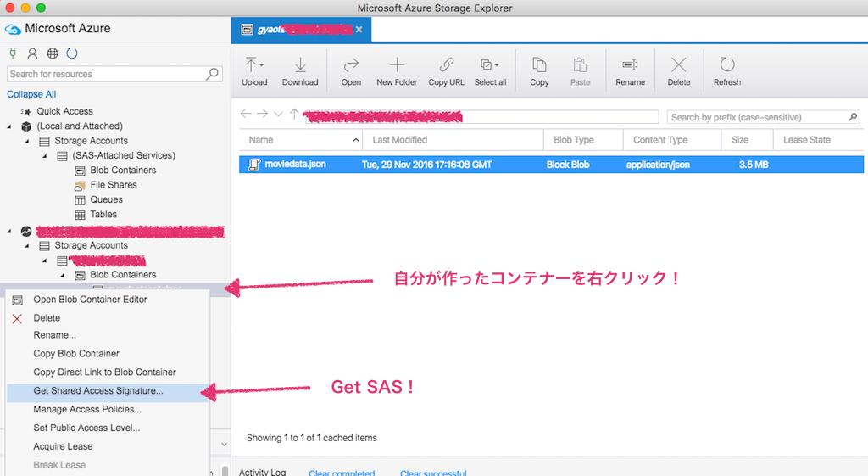
Task: Sort by Content Type column header
Action: [x=672, y=140]
